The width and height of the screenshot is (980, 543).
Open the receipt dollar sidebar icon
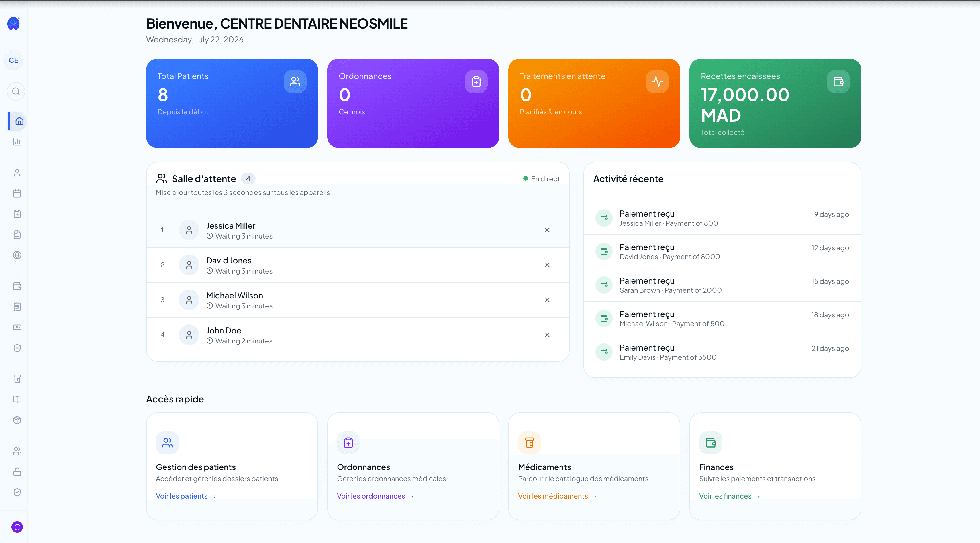(x=17, y=306)
